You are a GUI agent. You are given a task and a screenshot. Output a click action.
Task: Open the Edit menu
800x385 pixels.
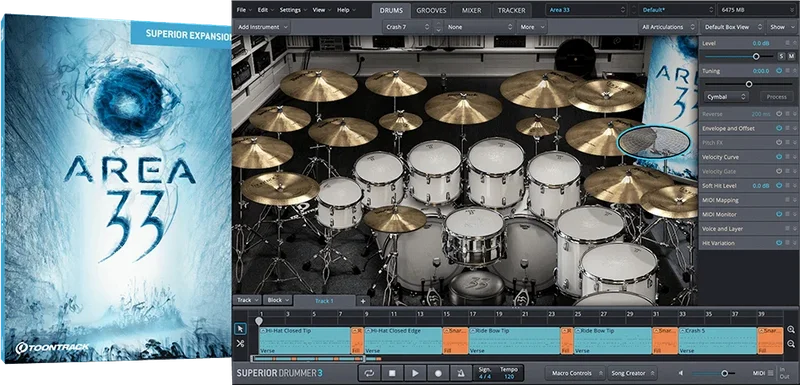tap(265, 10)
